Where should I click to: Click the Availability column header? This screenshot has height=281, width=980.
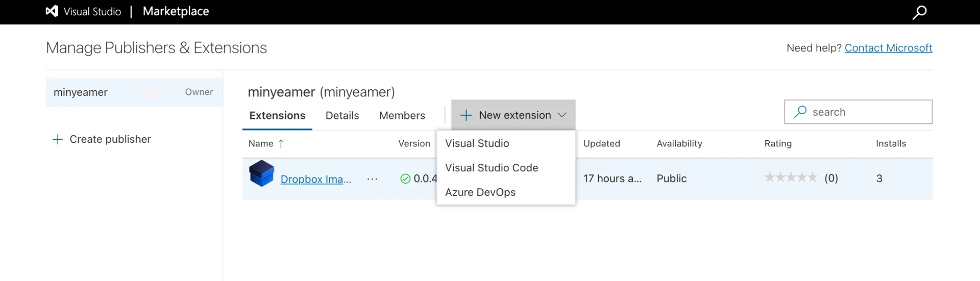tap(679, 144)
